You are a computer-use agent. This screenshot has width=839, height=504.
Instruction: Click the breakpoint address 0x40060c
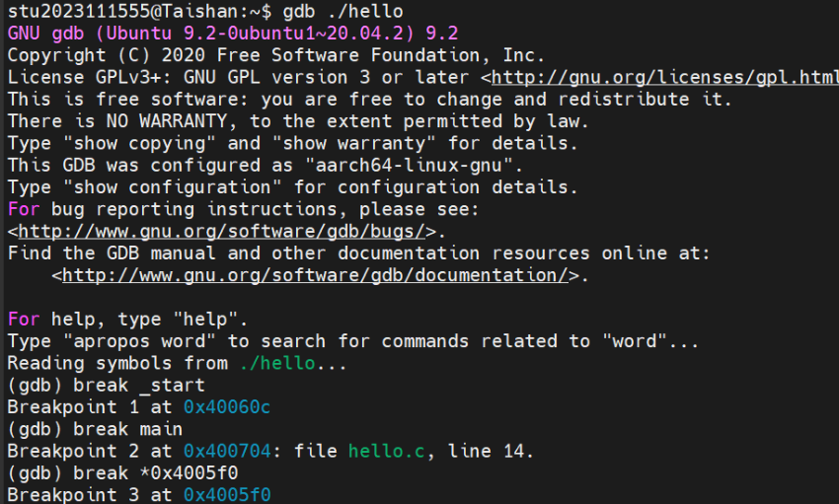227,407
